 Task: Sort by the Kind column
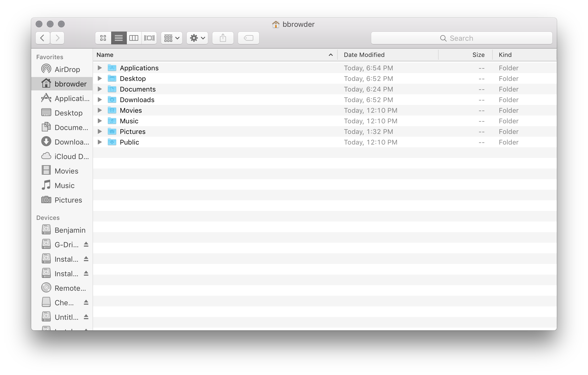coord(505,55)
